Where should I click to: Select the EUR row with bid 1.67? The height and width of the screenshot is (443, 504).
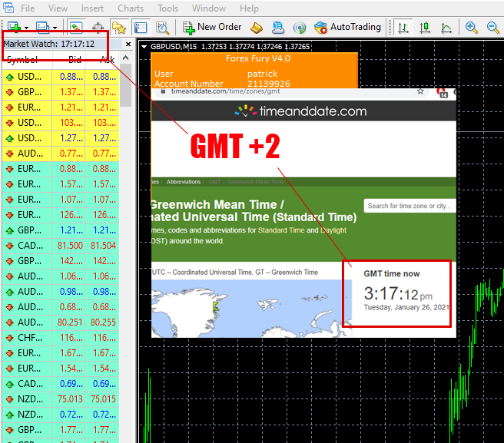(x=61, y=353)
